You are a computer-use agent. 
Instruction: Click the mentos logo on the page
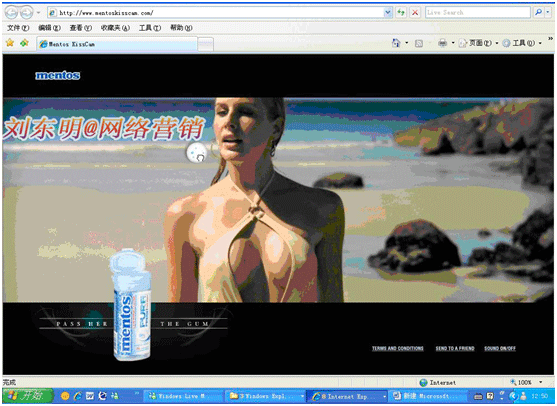click(x=58, y=75)
